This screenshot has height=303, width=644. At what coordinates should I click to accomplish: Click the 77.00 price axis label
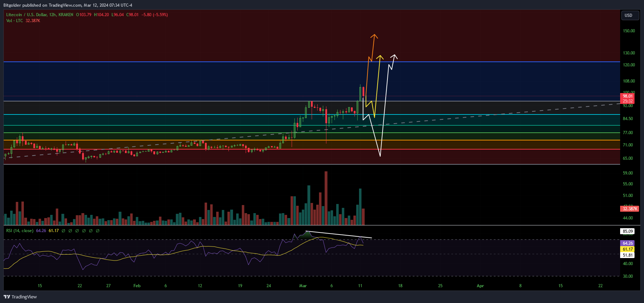click(628, 133)
